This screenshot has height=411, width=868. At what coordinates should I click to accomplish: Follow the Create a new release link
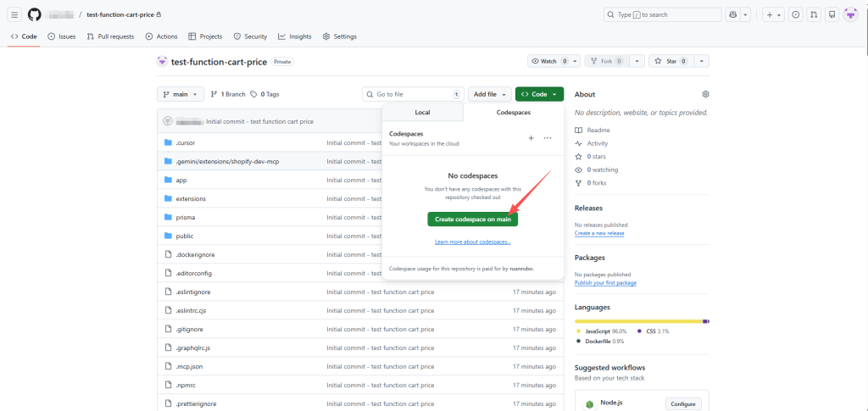tap(599, 233)
